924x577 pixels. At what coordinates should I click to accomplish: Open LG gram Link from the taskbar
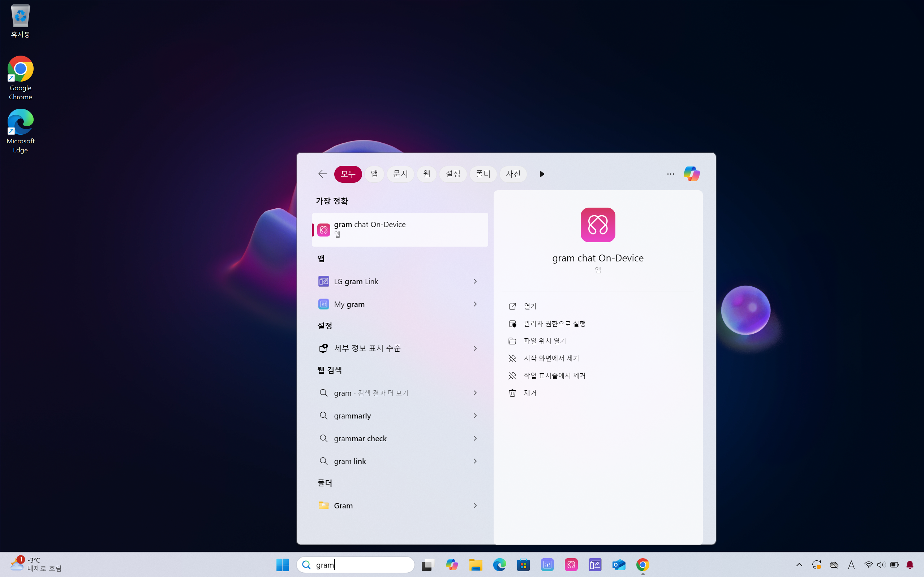(595, 565)
